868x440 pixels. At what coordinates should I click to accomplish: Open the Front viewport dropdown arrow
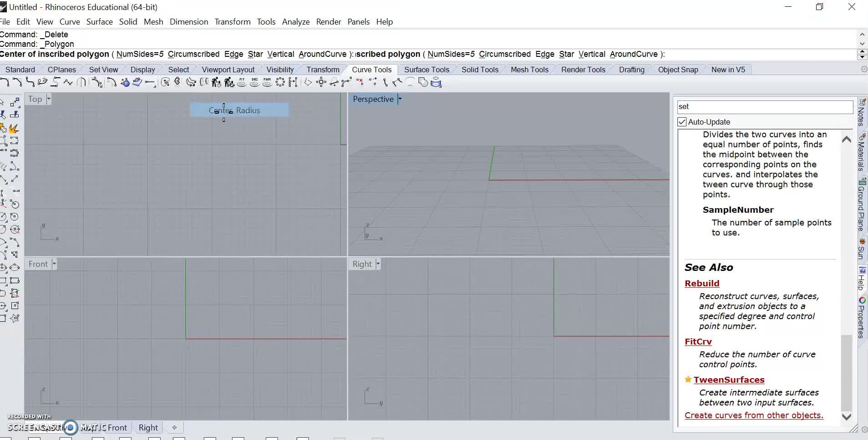coord(54,264)
